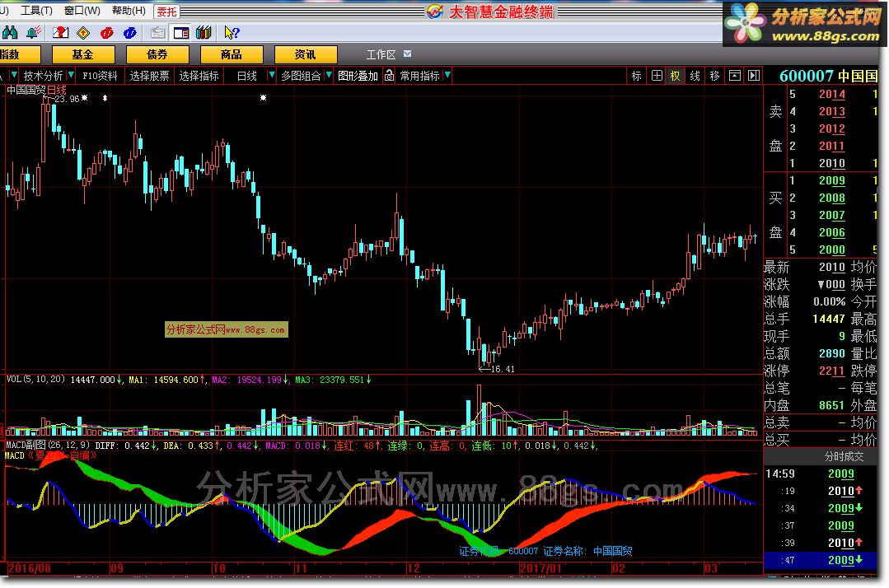889x588 pixels.
Task: Open the 窗口(W) menu
Action: click(82, 11)
